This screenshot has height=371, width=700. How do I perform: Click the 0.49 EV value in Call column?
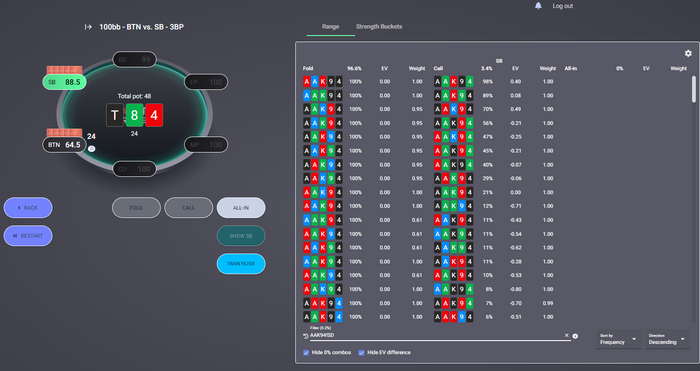[x=516, y=109]
